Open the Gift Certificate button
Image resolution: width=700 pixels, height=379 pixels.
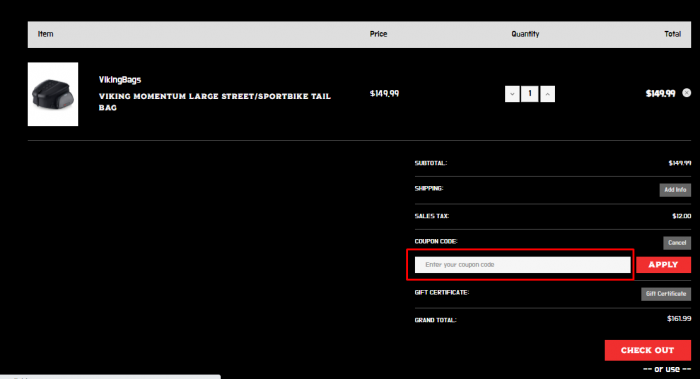(666, 294)
